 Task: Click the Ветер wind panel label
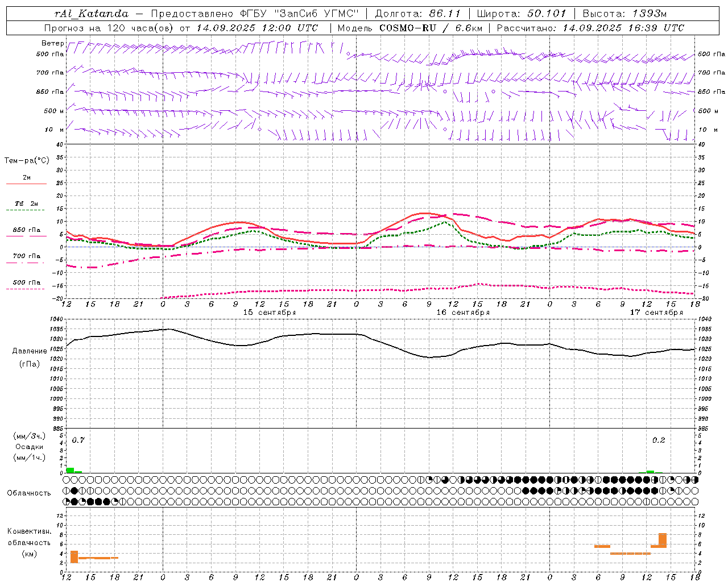tap(52, 43)
